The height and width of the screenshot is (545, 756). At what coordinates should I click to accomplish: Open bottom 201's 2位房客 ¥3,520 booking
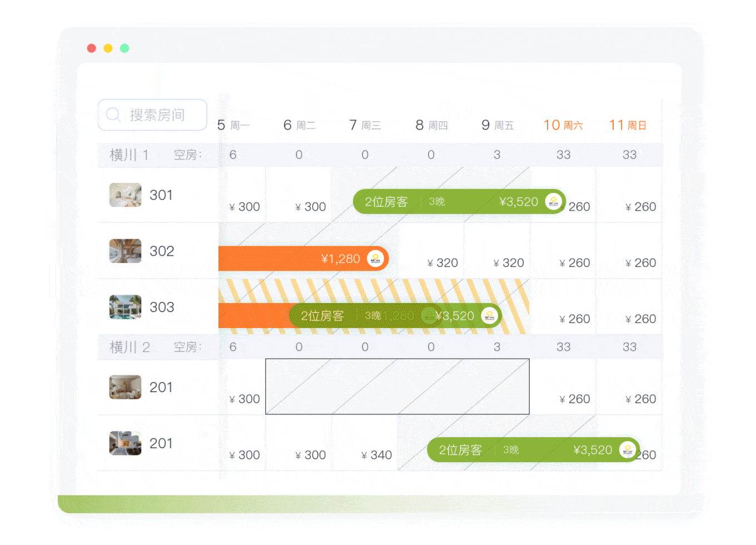click(x=533, y=450)
